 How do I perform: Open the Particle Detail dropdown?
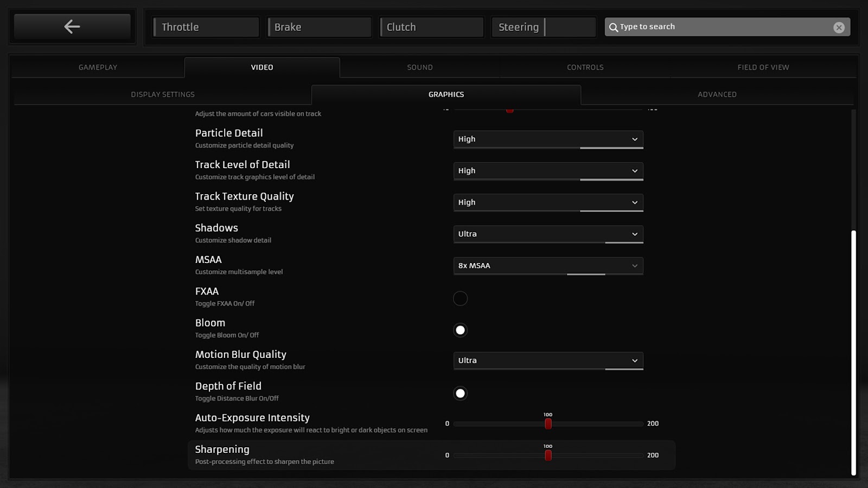click(x=548, y=139)
